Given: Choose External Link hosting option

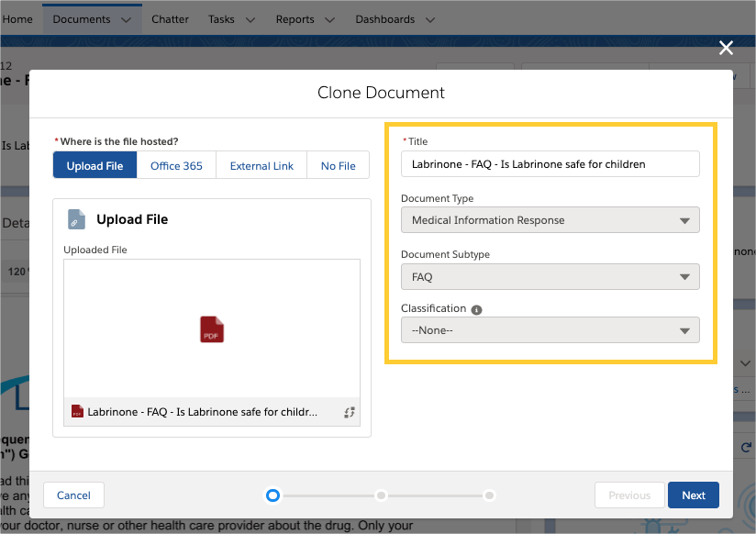Looking at the screenshot, I should 261,165.
